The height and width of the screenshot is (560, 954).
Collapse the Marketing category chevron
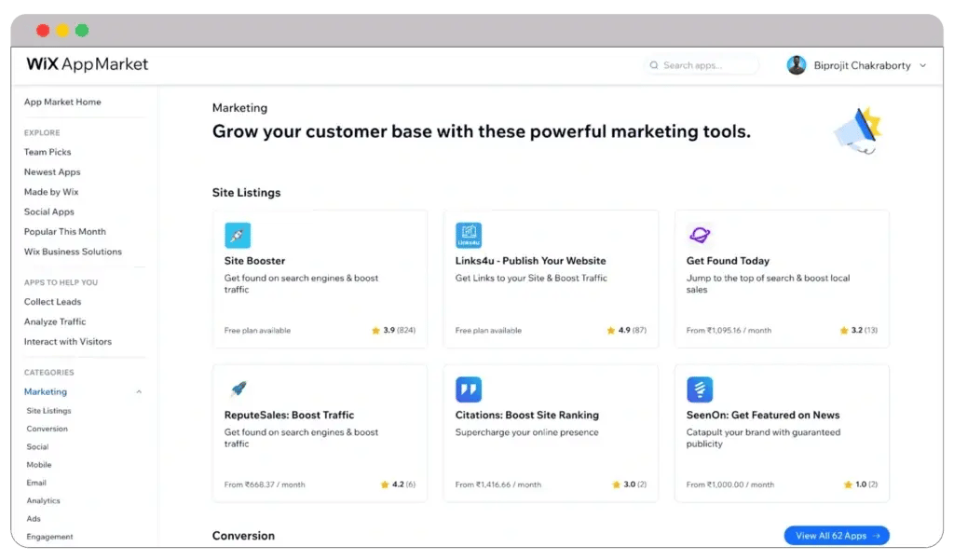tap(140, 392)
